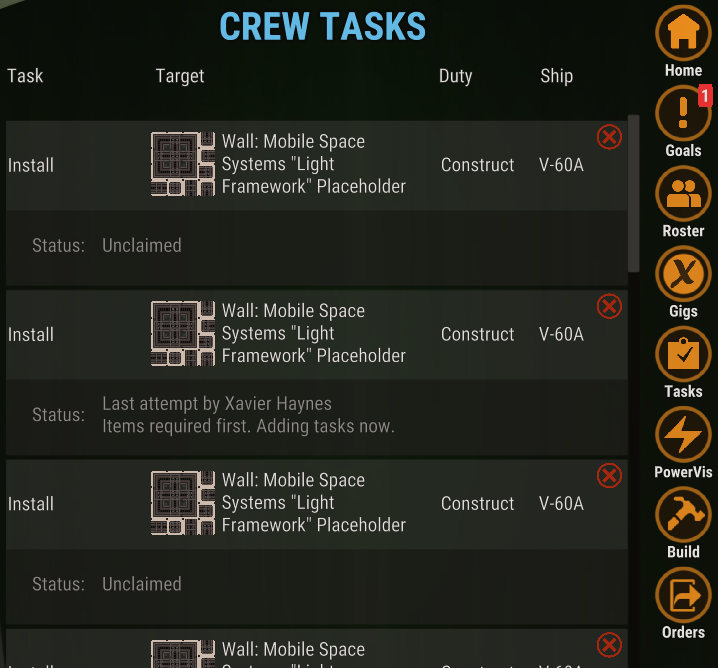This screenshot has width=718, height=668.
Task: Open the Tasks clipboard icon
Action: (683, 355)
